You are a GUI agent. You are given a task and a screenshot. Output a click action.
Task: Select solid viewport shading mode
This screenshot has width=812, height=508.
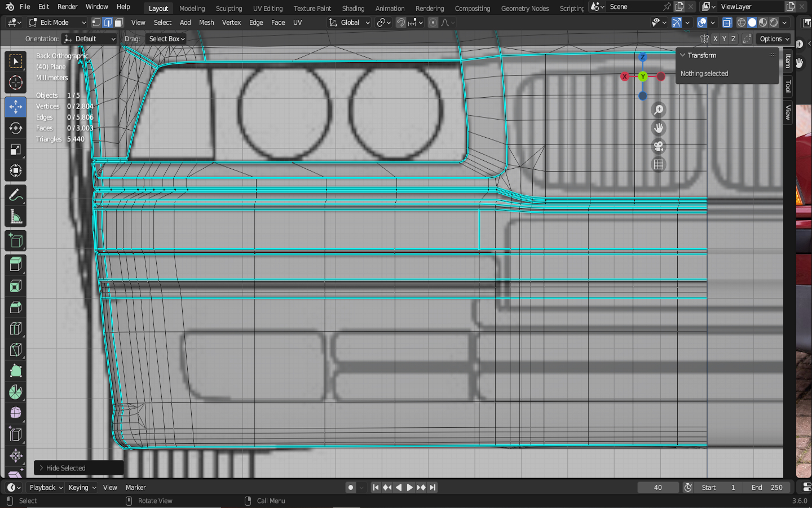coord(752,23)
